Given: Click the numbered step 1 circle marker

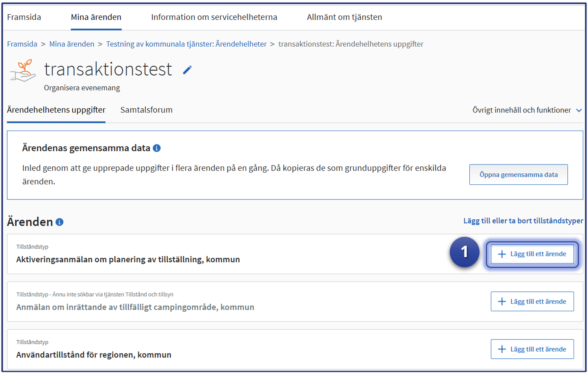Looking at the screenshot, I should tap(464, 252).
